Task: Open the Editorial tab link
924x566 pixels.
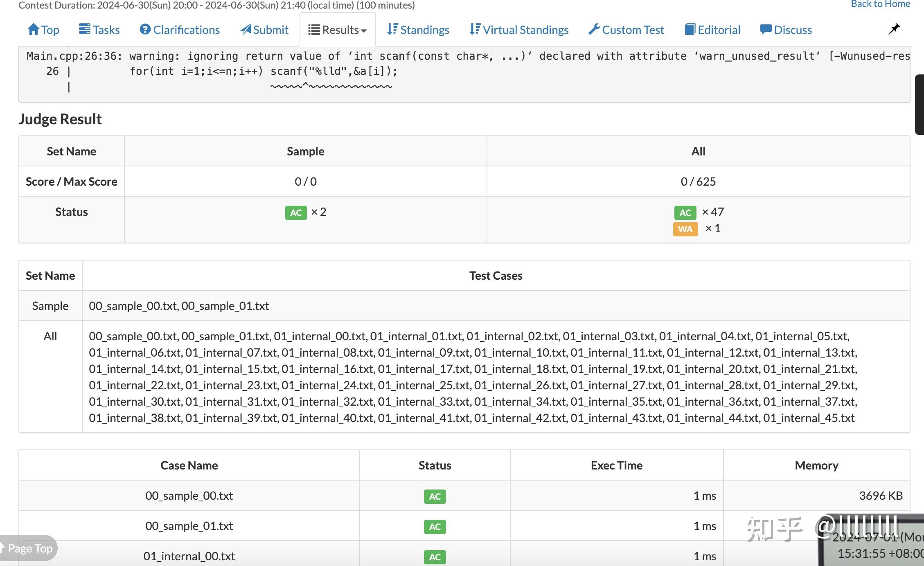Action: coord(719,30)
